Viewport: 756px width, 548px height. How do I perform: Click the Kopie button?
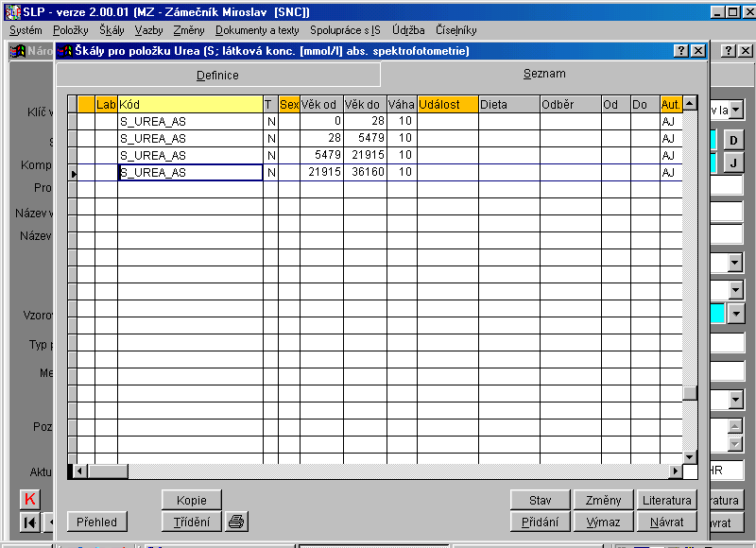(191, 500)
